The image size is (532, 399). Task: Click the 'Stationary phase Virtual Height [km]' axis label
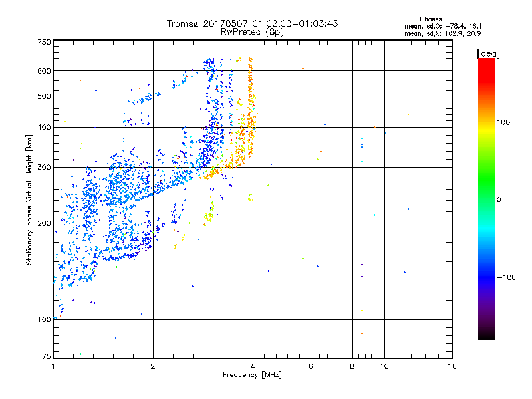click(29, 200)
